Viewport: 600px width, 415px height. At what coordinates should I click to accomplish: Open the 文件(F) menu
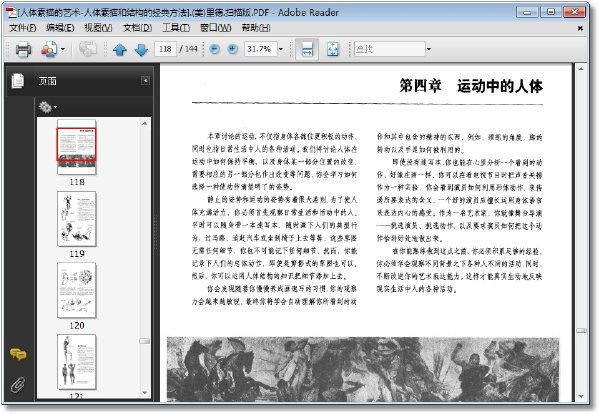pos(23,28)
